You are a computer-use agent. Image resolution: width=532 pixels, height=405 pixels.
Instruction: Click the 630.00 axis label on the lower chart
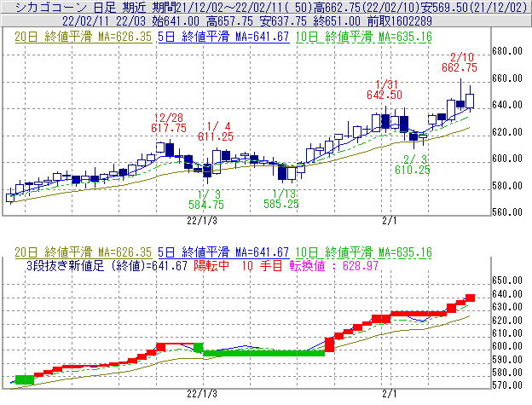coord(507,307)
